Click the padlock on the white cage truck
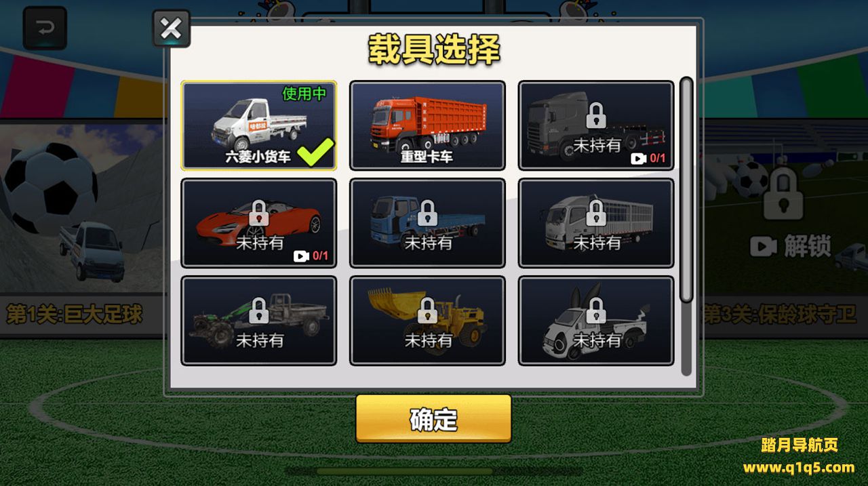Viewport: 868px width, 486px height. click(596, 214)
